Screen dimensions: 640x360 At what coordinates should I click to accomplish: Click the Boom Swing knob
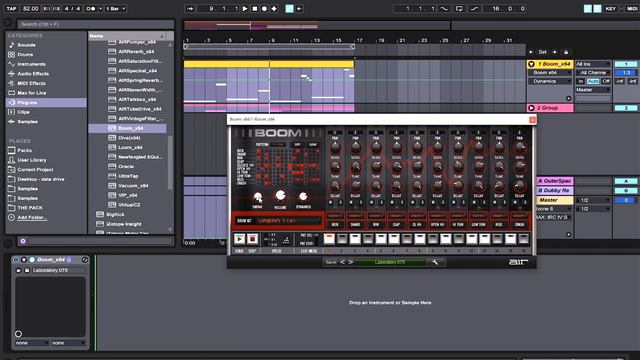click(x=258, y=198)
